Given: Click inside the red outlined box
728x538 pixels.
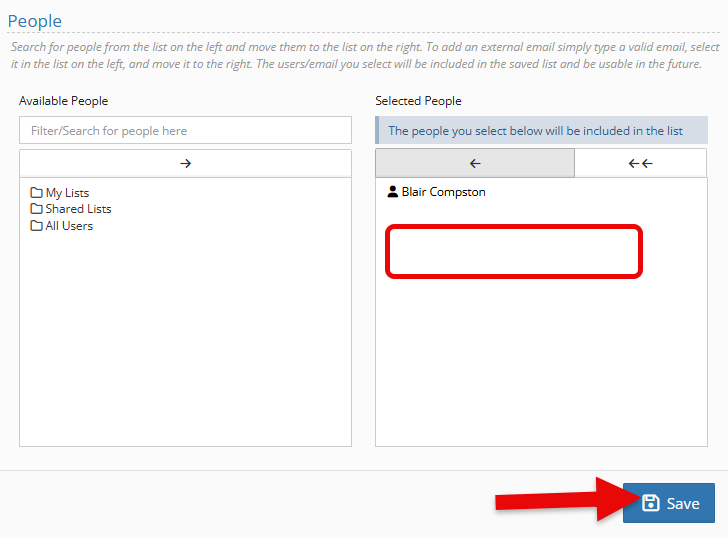Looking at the screenshot, I should click(x=513, y=251).
